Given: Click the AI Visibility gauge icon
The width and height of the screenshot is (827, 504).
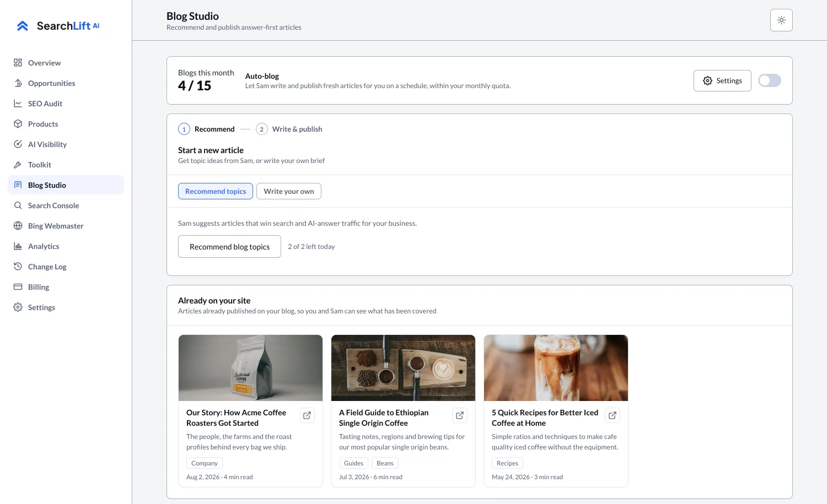Looking at the screenshot, I should (18, 144).
